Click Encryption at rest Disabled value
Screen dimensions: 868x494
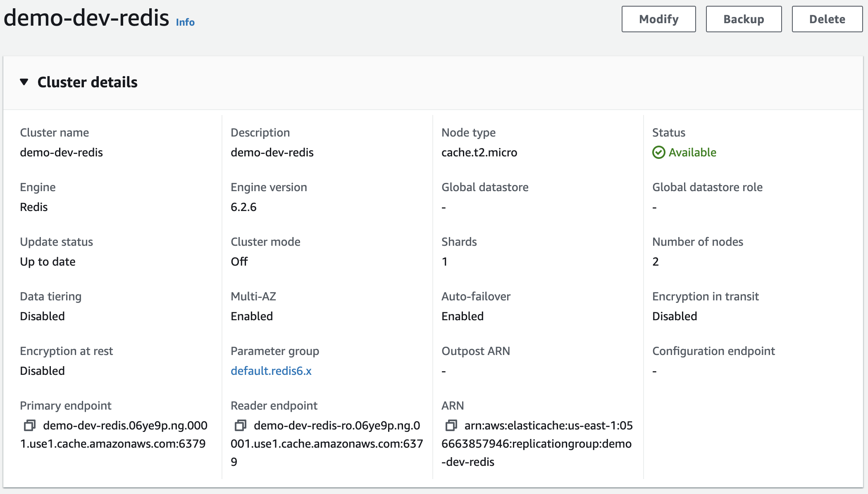click(42, 371)
